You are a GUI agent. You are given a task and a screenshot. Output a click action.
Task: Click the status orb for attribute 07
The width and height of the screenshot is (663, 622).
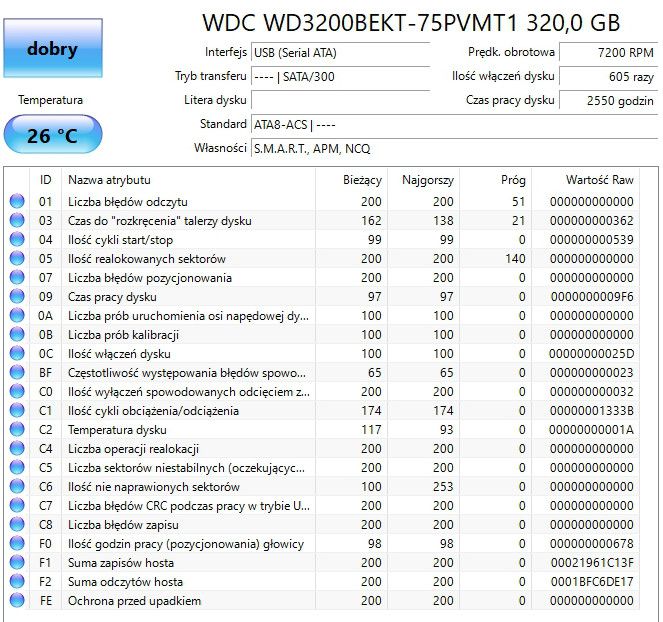pyautogui.click(x=17, y=277)
